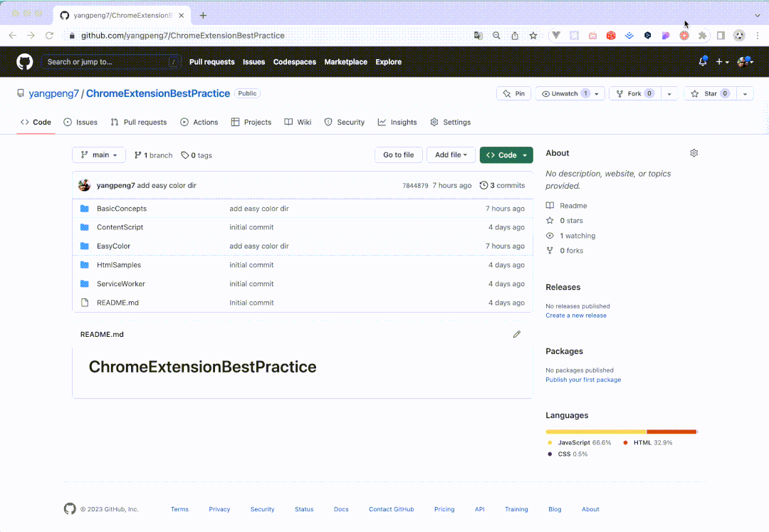
Task: Click the footer GitHub logo
Action: [70, 509]
